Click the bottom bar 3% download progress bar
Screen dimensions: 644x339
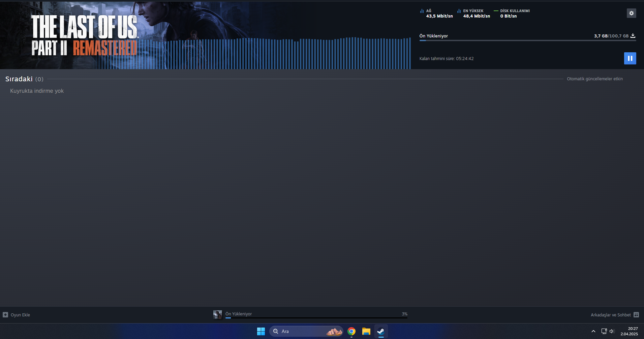tap(316, 318)
